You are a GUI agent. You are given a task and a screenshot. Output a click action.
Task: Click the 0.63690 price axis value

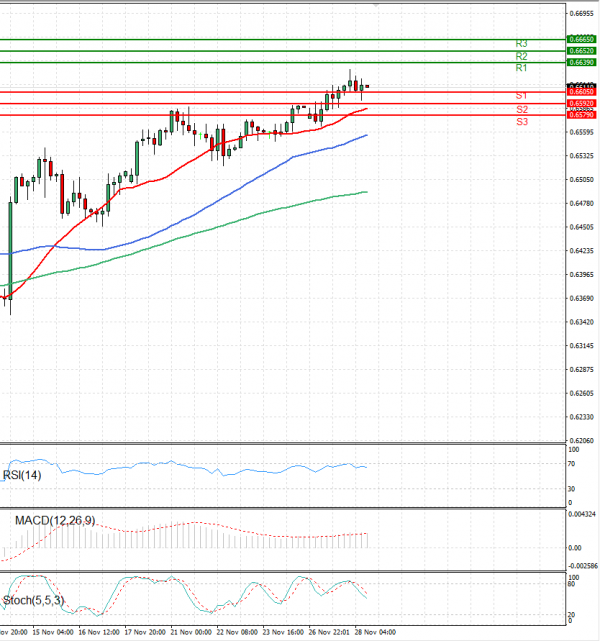581,298
